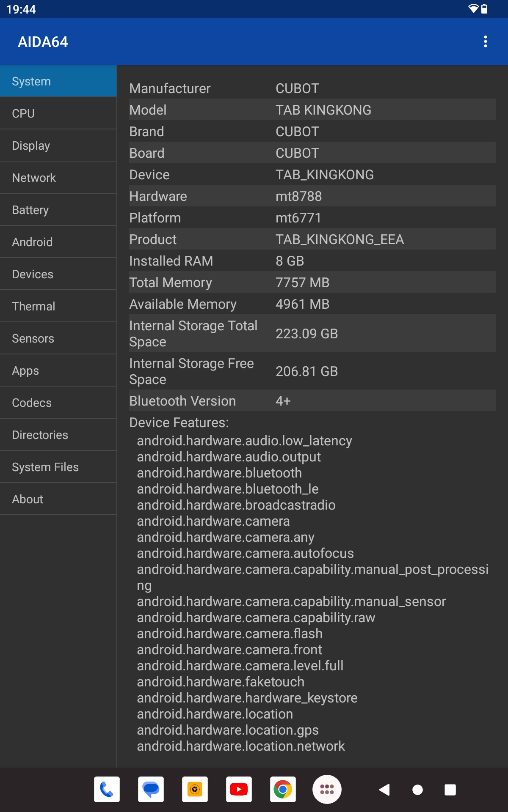Image resolution: width=508 pixels, height=812 pixels.
Task: Tap android.hardware.camera.any entry
Action: [x=225, y=537]
